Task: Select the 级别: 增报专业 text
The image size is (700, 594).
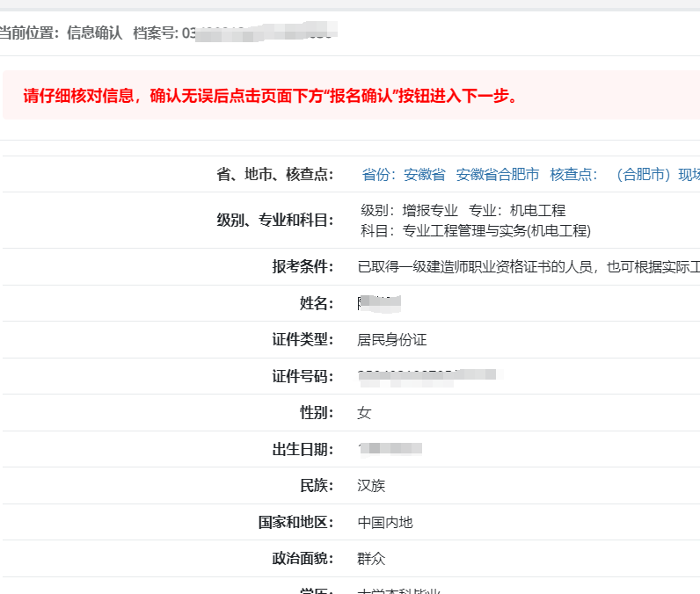Action: (409, 211)
